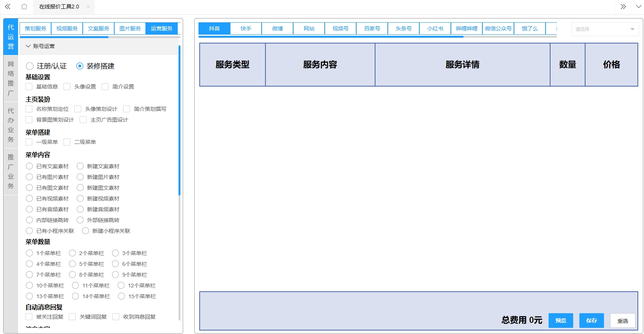
Task: Click the double-right arrow icon at top
Action: [623, 7]
